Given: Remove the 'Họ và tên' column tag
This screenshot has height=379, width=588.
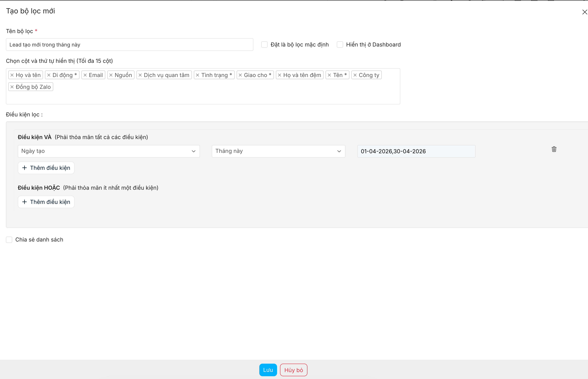Looking at the screenshot, I should coord(12,75).
